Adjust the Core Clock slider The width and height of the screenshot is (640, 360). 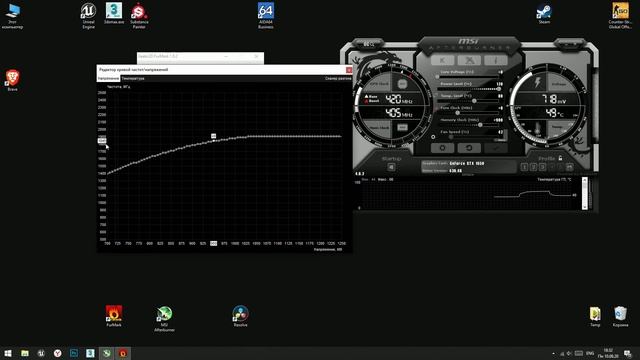tap(469, 113)
